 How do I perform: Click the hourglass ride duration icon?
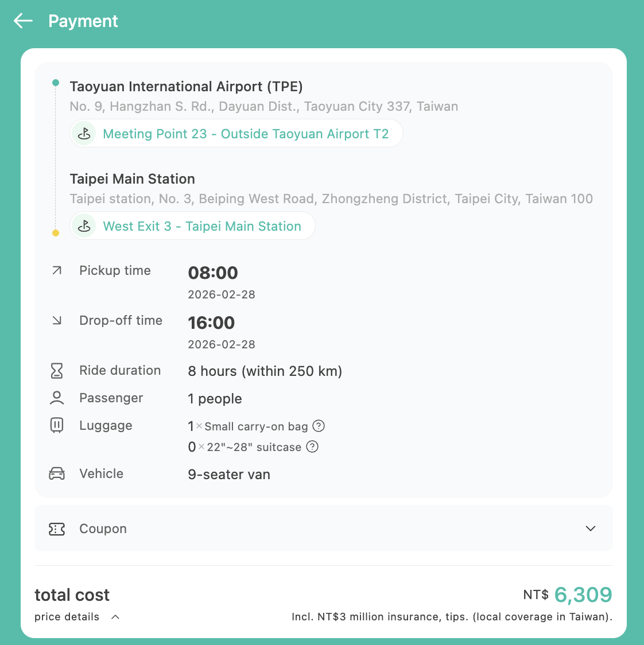pos(57,371)
